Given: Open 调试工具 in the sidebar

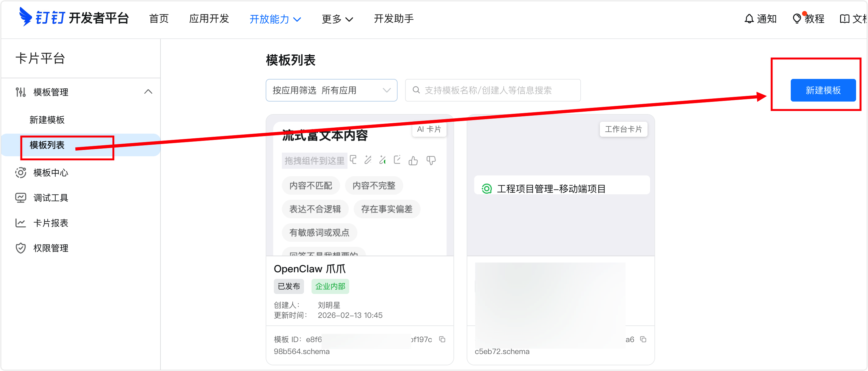Looking at the screenshot, I should tap(51, 198).
